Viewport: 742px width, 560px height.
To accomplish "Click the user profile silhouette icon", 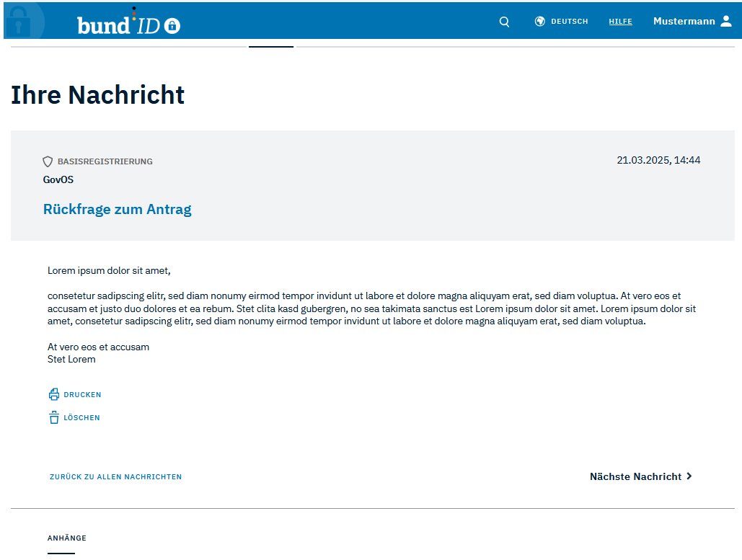I will tap(726, 22).
